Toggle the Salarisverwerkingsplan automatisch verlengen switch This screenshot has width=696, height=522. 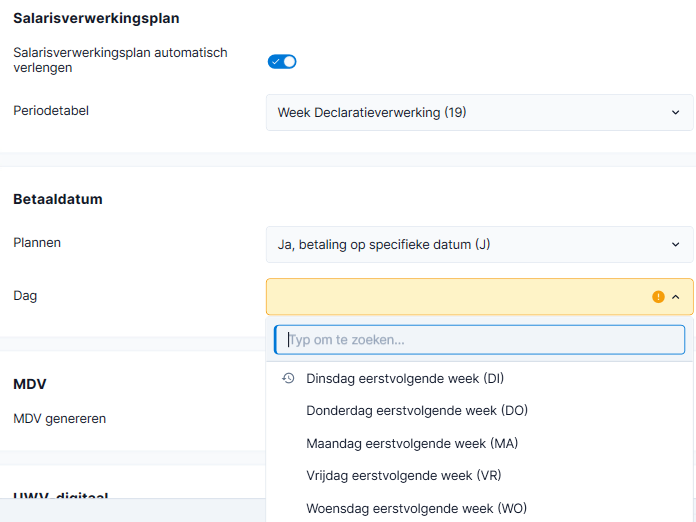(282, 62)
